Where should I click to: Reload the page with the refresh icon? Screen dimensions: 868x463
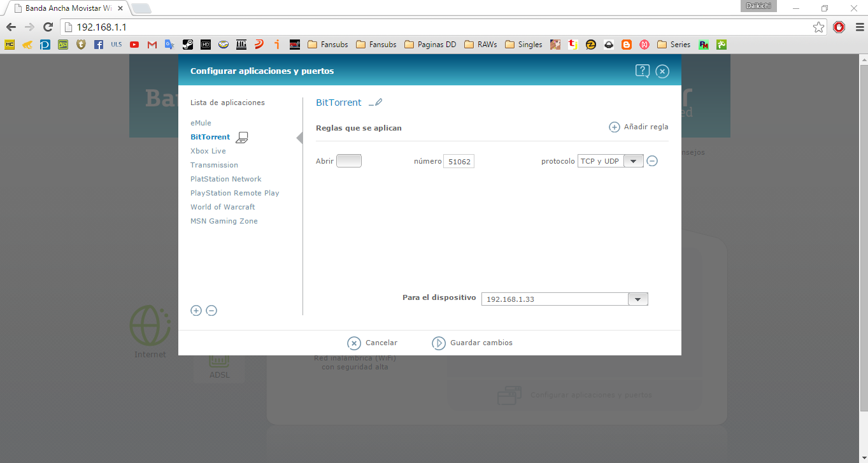[47, 27]
